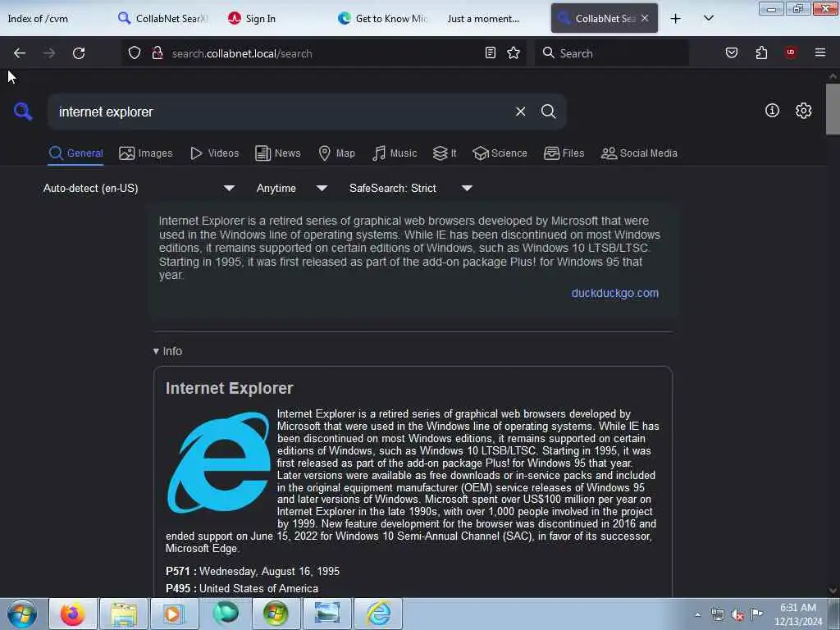Submit search with the magnifier button
This screenshot has height=630, width=840.
[x=548, y=112]
